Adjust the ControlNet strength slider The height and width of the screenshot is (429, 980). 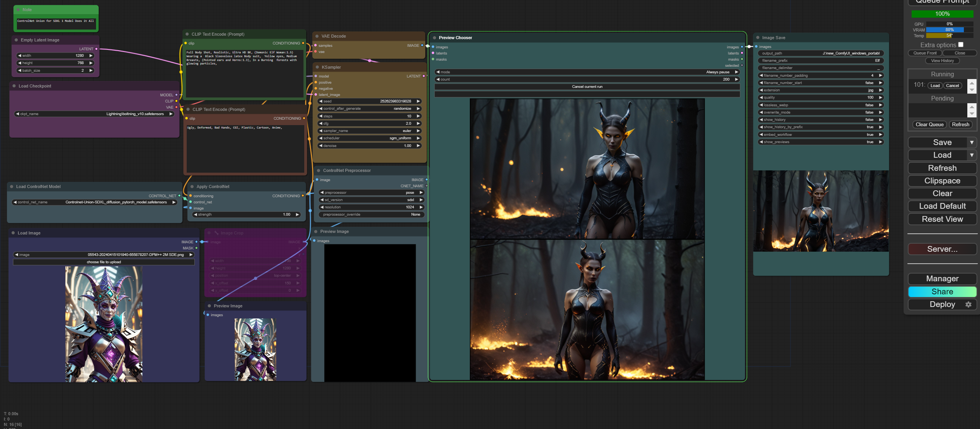(246, 214)
